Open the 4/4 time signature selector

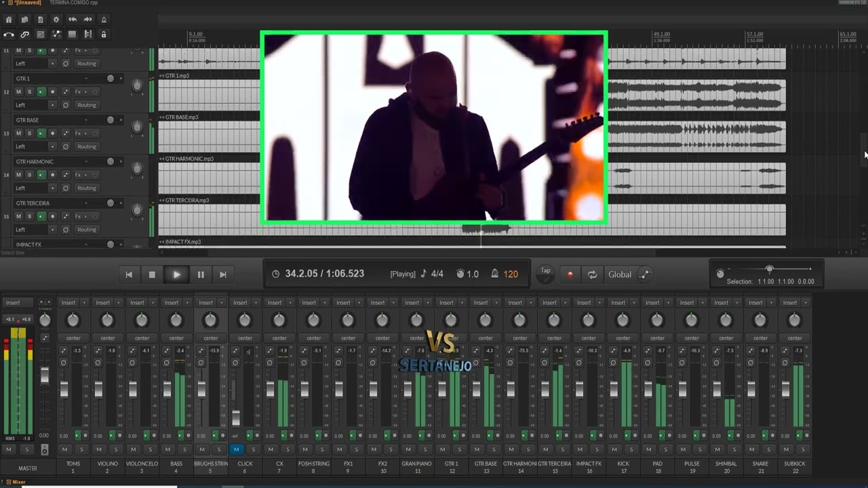click(437, 274)
